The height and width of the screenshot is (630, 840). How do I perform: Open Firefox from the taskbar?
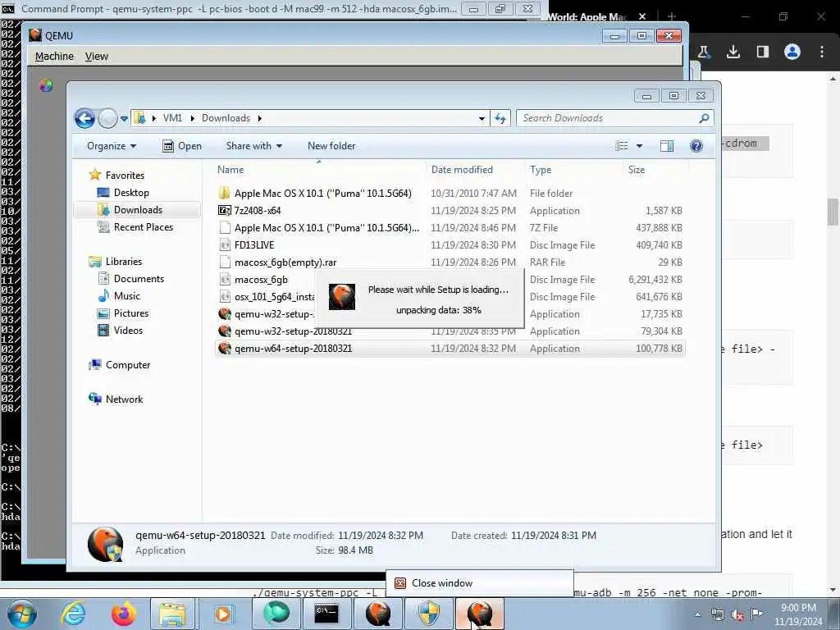123,614
